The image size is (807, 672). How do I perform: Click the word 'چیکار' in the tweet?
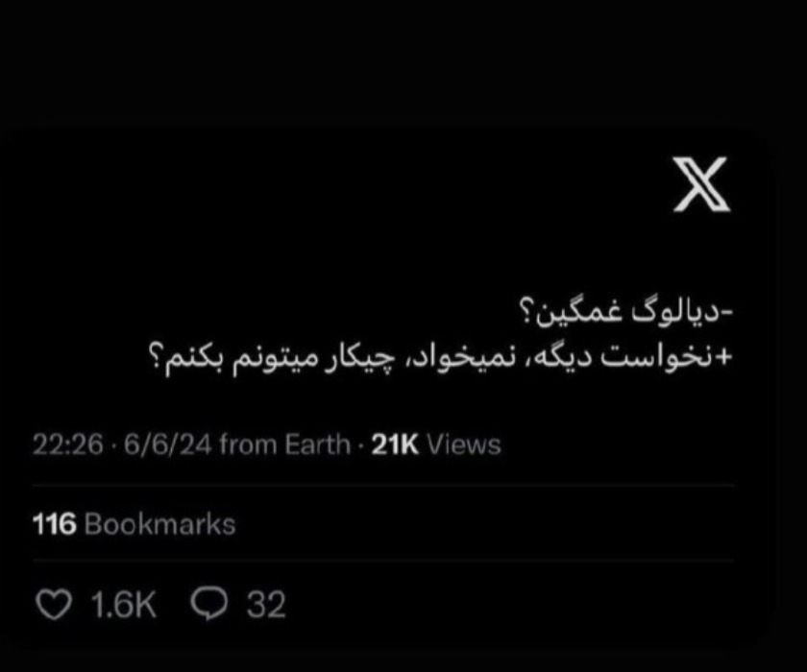(355, 357)
